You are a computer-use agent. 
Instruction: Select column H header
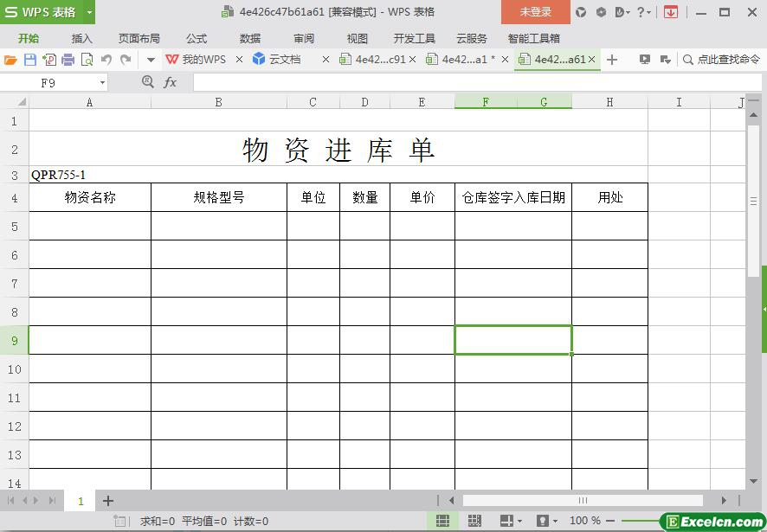pyautogui.click(x=609, y=102)
